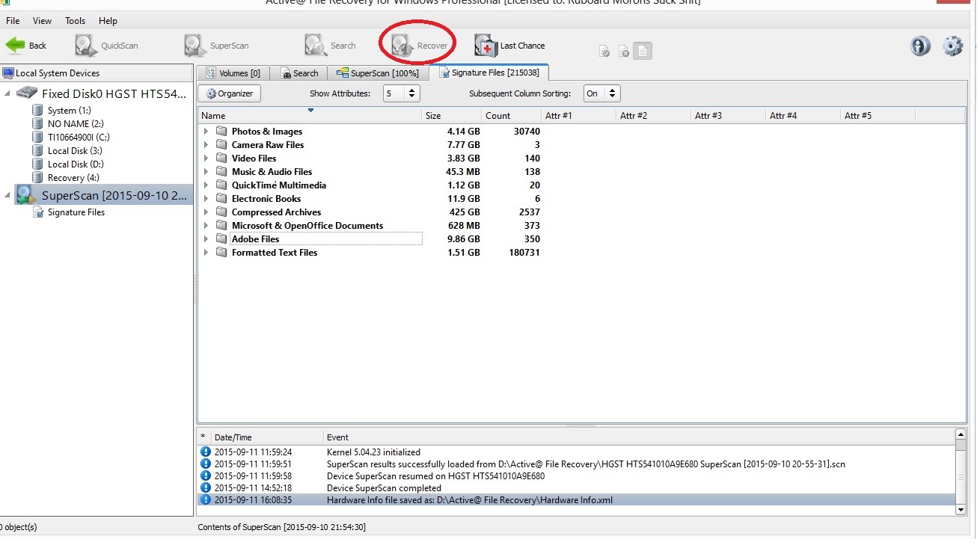This screenshot has width=980, height=551.
Task: Click Date/Time log column header
Action: pos(267,437)
